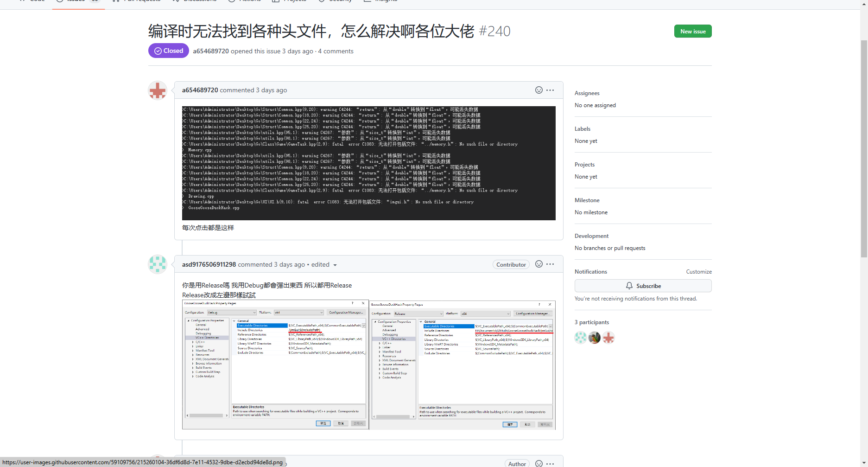Click the Assignees sidebar heading
This screenshot has width=868, height=467.
point(587,93)
